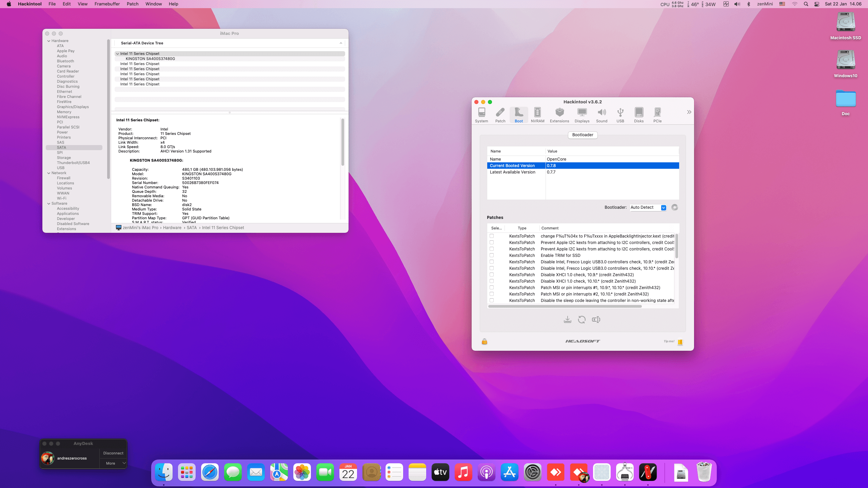Open the Patch tab in Hackintool
This screenshot has height=488, width=868.
(x=500, y=115)
